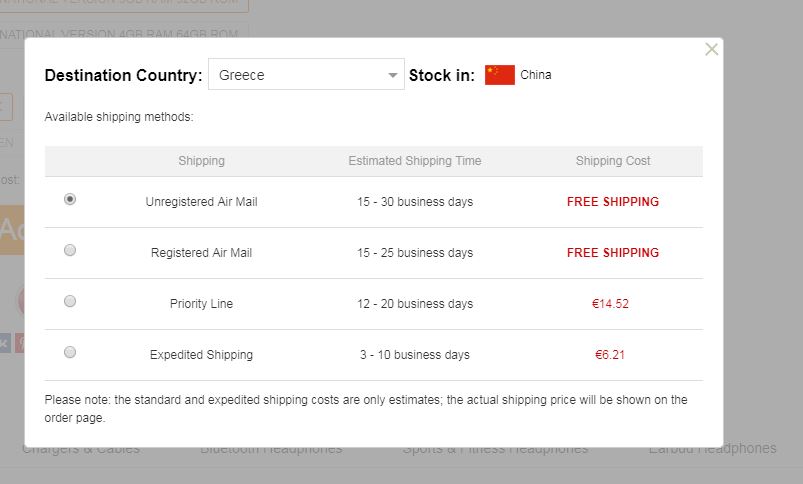Image resolution: width=803 pixels, height=484 pixels.
Task: Open the Earbud Headphones link
Action: (x=712, y=449)
